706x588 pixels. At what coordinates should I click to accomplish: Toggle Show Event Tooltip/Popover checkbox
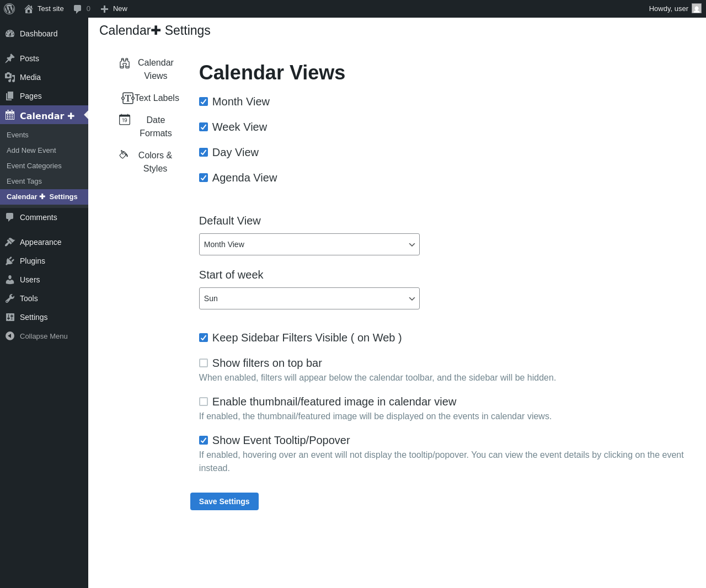[x=204, y=440]
